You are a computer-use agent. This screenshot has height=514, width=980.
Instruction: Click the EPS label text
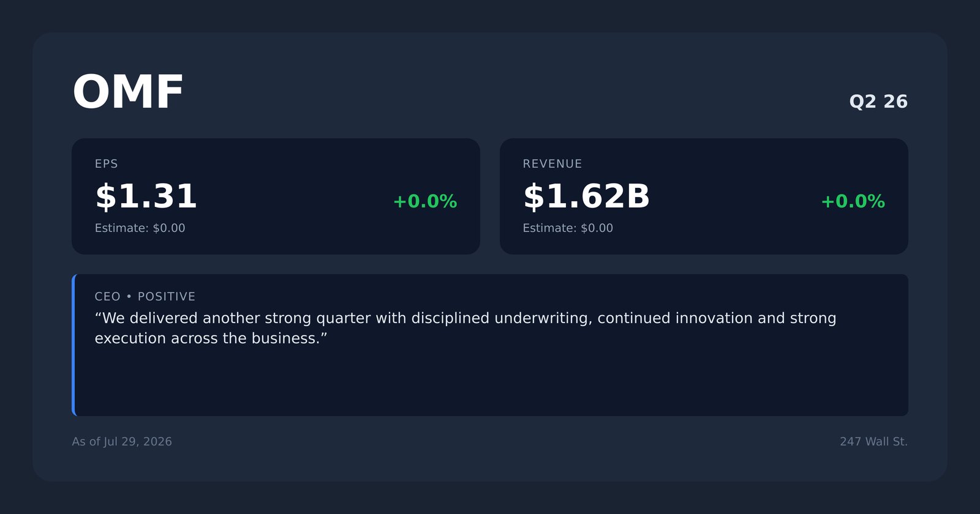point(106,164)
